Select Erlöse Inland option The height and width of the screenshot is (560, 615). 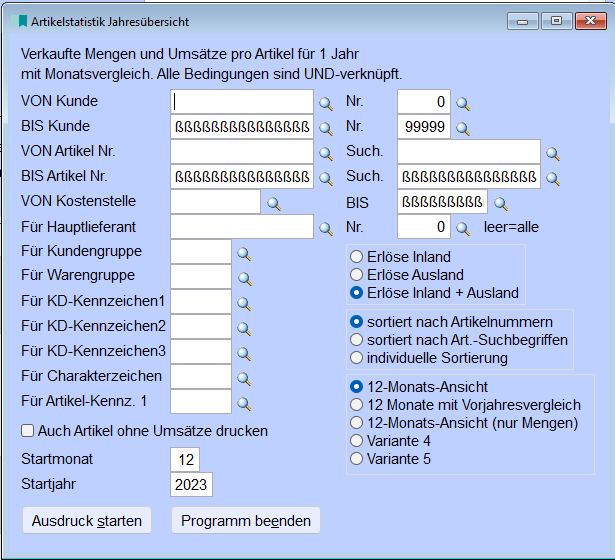click(x=356, y=257)
